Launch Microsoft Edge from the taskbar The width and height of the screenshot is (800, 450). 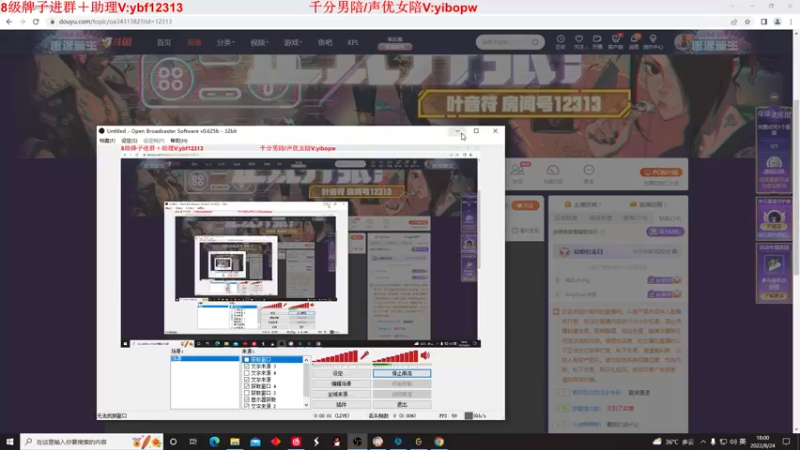pos(214,441)
